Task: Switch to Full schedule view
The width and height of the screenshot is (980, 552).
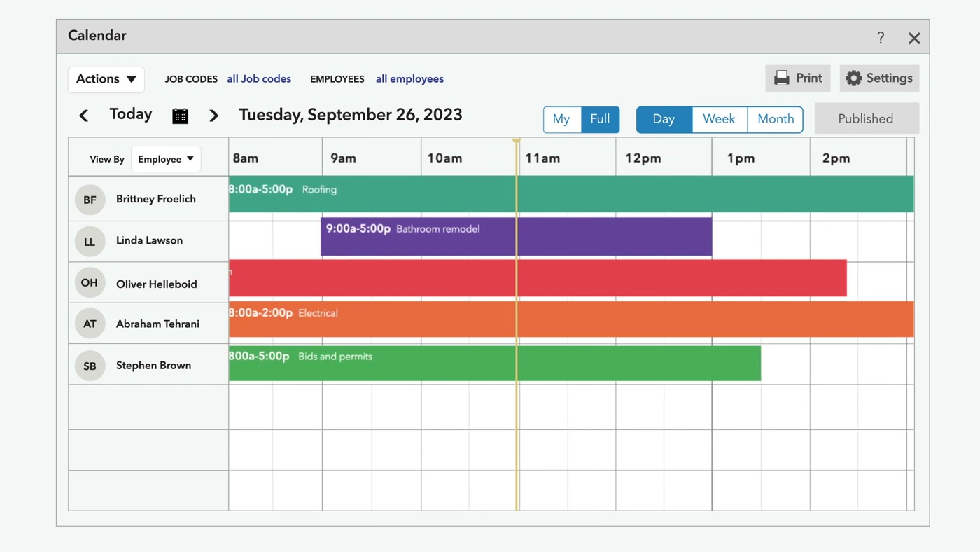Action: click(600, 119)
